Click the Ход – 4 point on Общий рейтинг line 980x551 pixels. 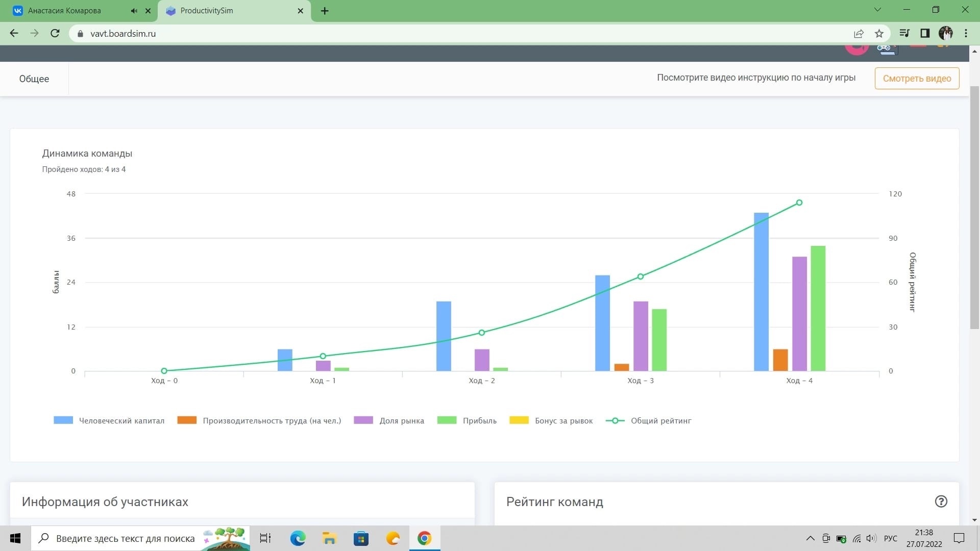(799, 203)
